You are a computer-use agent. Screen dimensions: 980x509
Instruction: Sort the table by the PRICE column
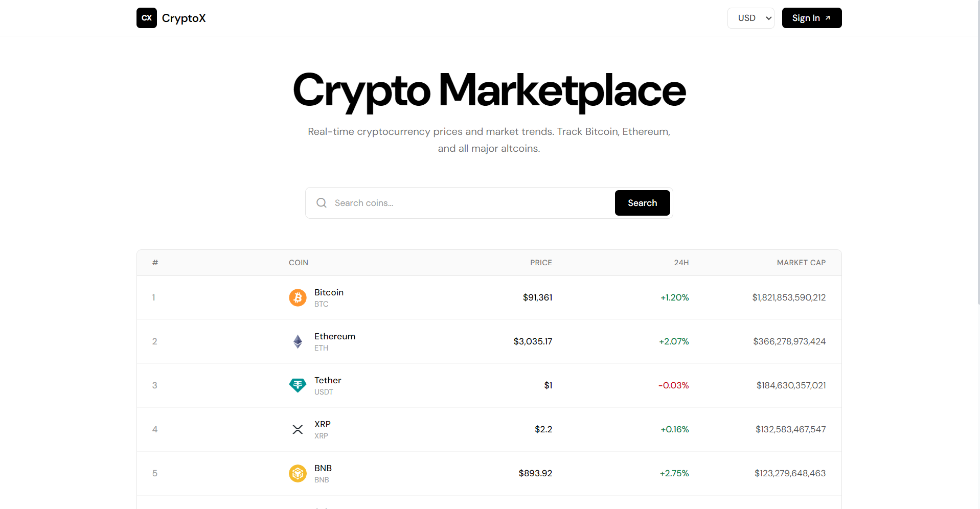click(x=541, y=263)
